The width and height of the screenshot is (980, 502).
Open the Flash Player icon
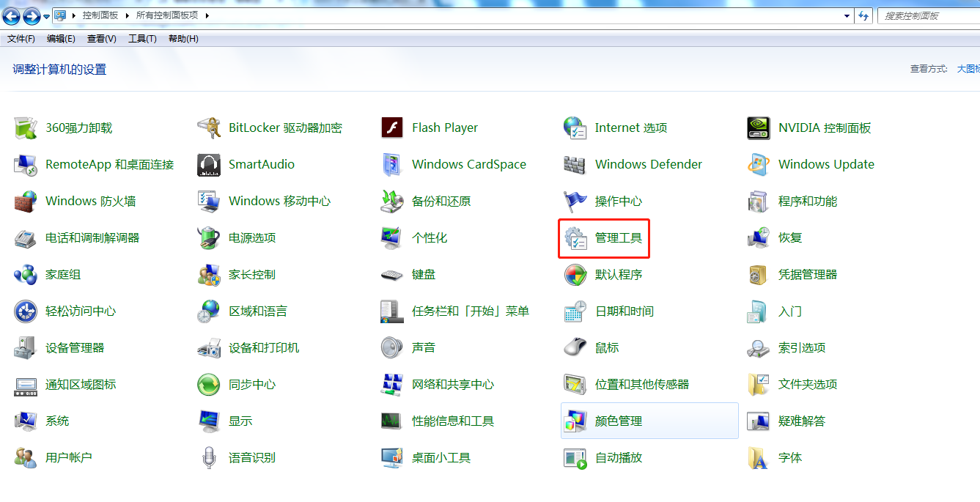(392, 128)
